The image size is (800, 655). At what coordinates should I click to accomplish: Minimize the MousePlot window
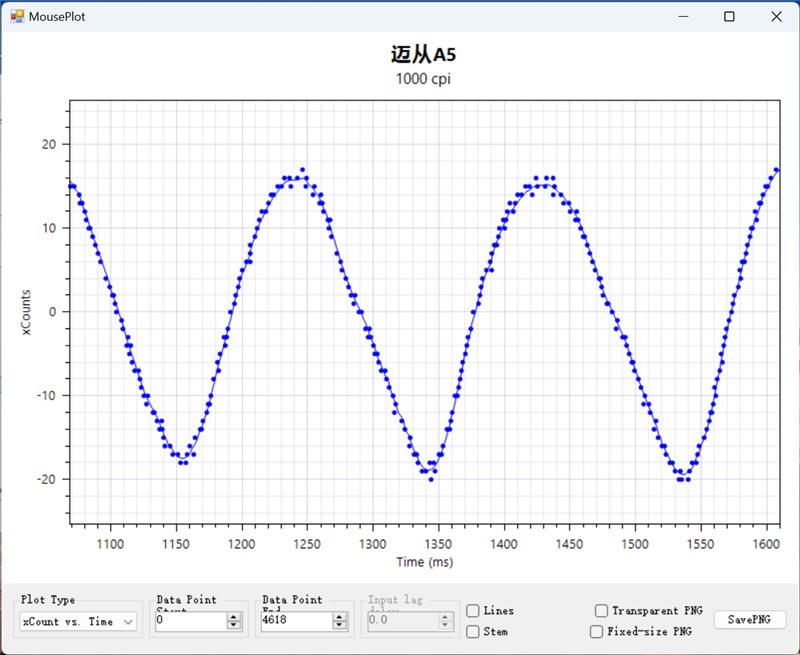(x=684, y=17)
